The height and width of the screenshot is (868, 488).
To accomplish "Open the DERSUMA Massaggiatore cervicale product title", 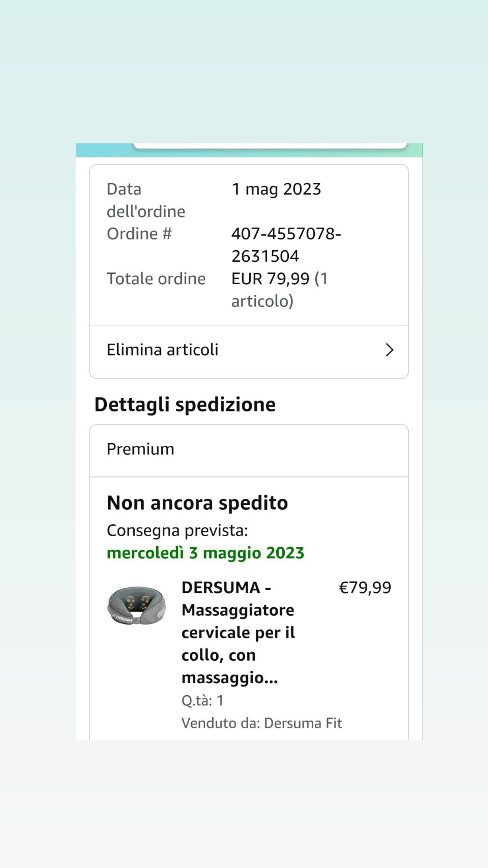I will coord(238,632).
